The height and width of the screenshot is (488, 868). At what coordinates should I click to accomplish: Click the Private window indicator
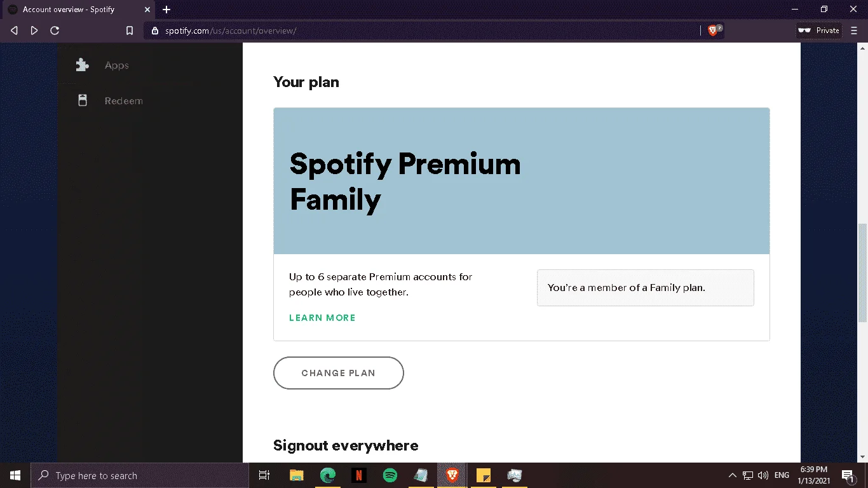[819, 30]
